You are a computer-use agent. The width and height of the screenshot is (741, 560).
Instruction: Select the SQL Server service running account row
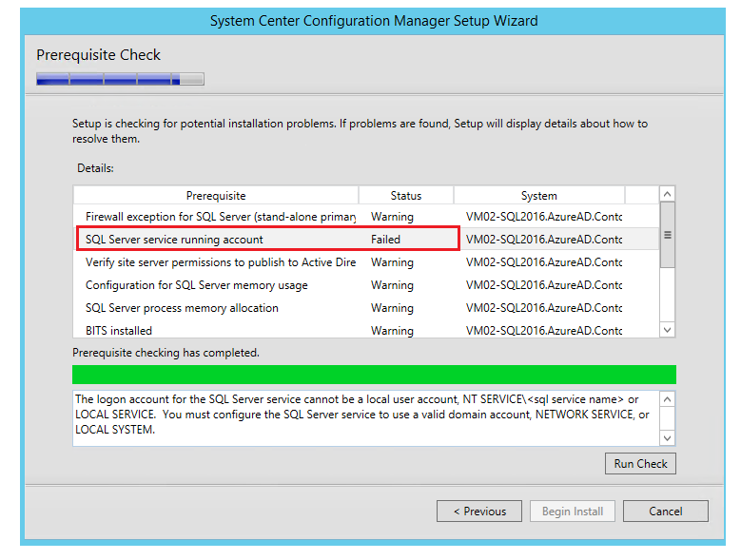point(366,240)
